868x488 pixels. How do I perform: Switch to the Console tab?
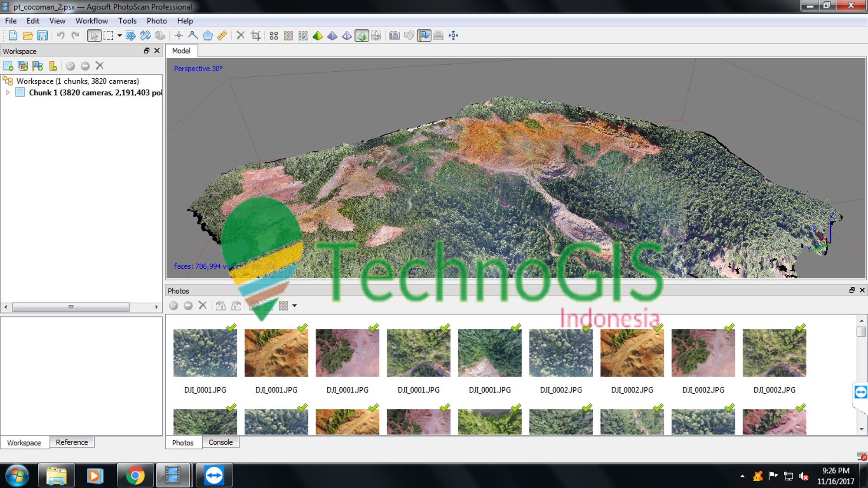220,442
